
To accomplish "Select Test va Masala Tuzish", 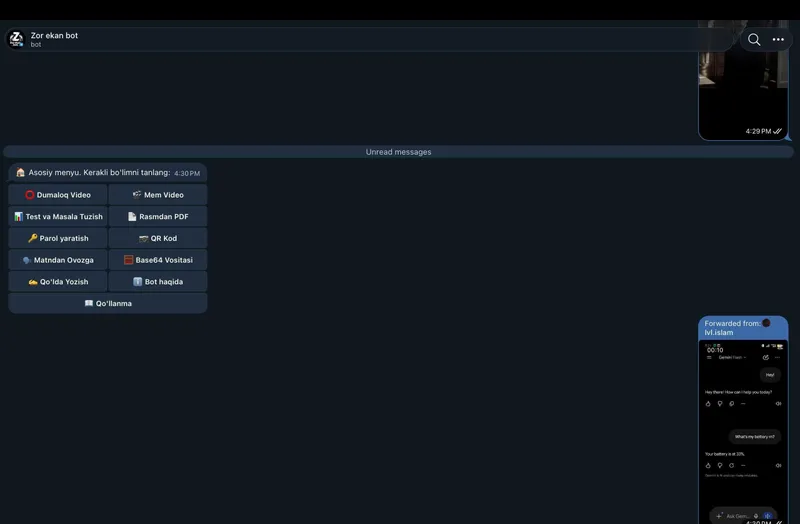I will pyautogui.click(x=58, y=216).
